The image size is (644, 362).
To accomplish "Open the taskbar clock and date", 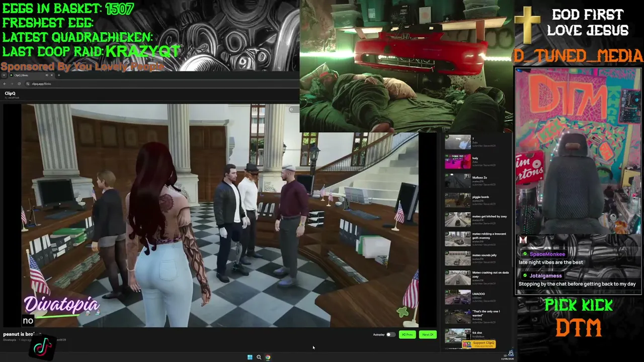I will point(507,357).
